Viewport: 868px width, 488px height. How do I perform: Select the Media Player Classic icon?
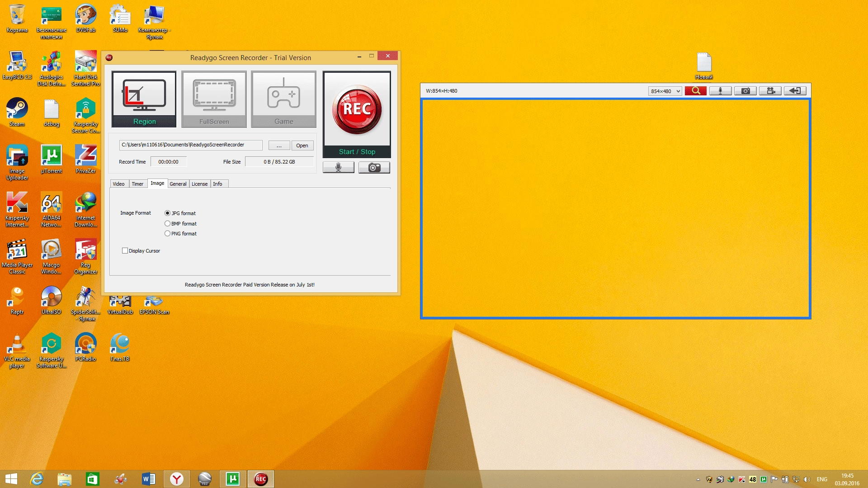tap(17, 256)
